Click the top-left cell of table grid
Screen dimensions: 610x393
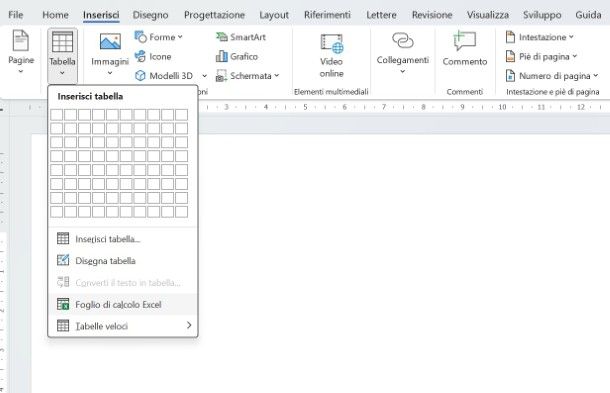click(56, 114)
